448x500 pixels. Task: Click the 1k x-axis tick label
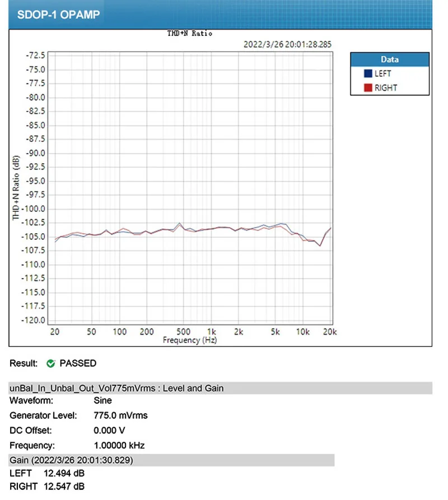tap(211, 332)
